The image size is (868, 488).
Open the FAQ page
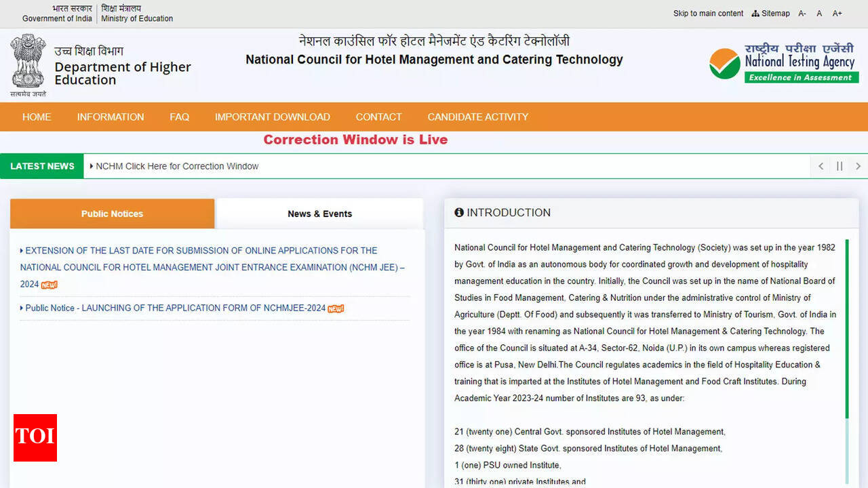tap(180, 117)
